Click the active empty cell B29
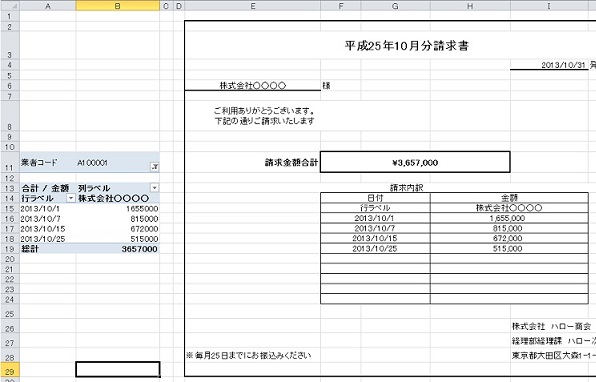 point(118,369)
